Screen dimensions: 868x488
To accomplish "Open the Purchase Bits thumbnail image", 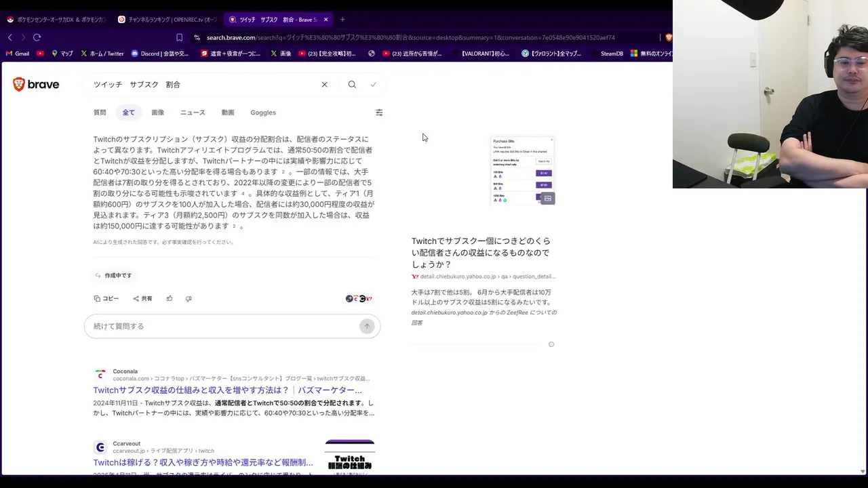I will (522, 171).
